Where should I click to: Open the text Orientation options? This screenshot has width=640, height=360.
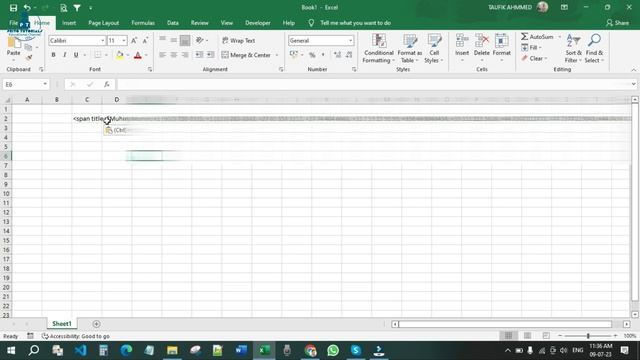(201, 40)
